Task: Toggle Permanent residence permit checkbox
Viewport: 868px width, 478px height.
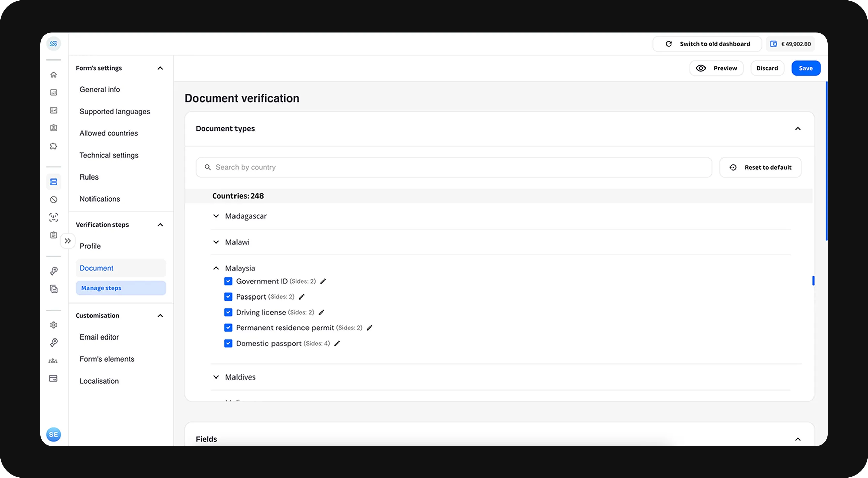Action: [228, 328]
